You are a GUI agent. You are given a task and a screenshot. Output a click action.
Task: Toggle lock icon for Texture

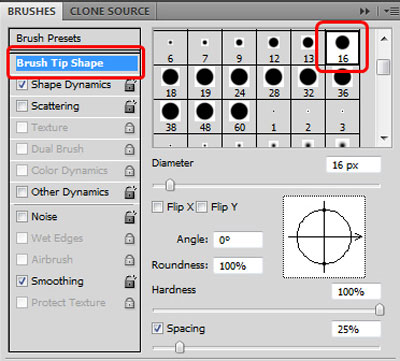[x=130, y=128]
